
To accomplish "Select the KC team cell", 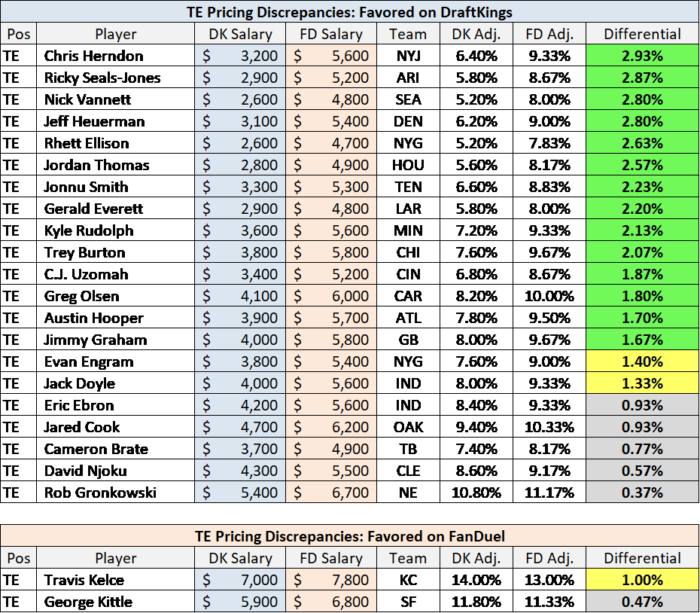I will [408, 580].
